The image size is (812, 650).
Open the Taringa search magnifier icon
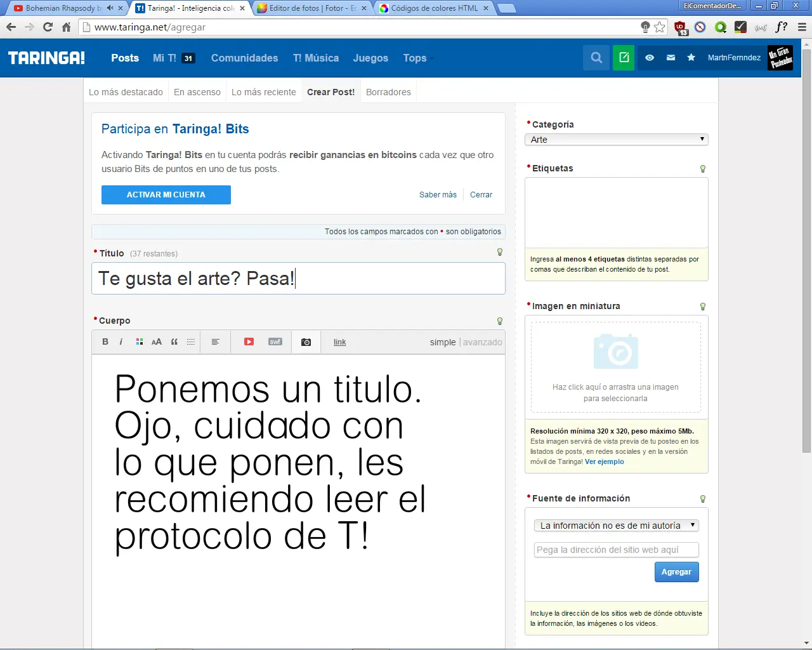coord(596,58)
